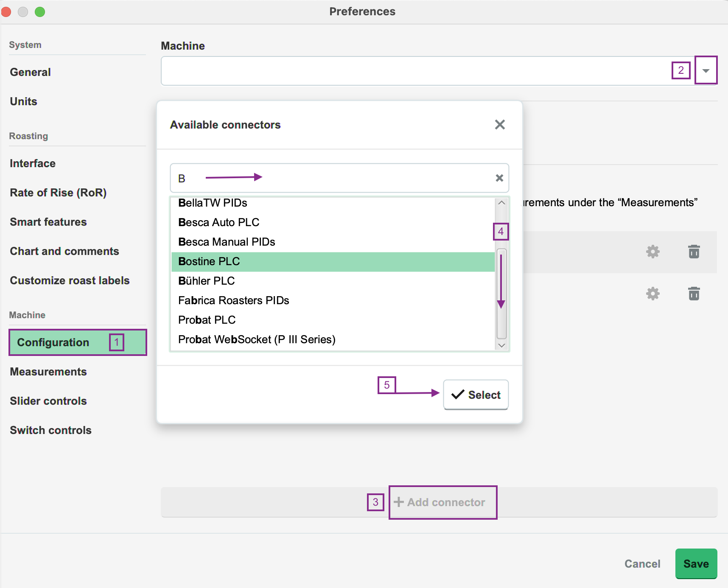Viewport: 728px width, 588px height.
Task: Close the Available connectors dialog
Action: point(500,125)
